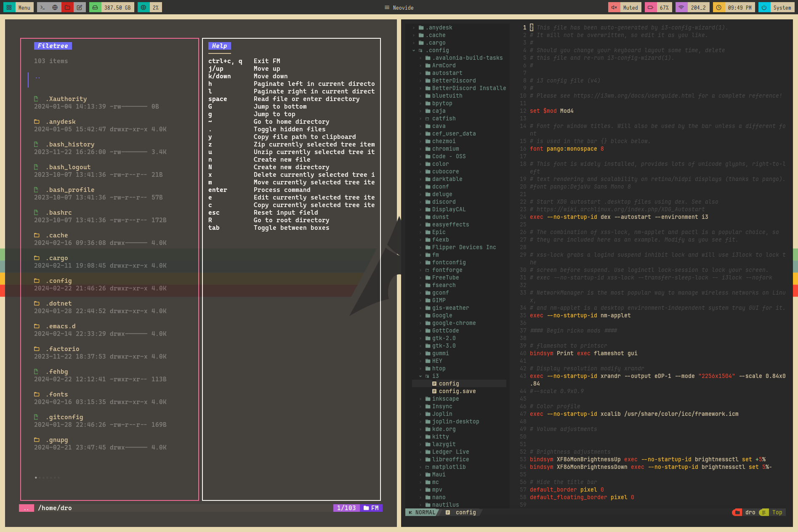Place cursor on 'set $mod Mod4' line

tap(551, 111)
